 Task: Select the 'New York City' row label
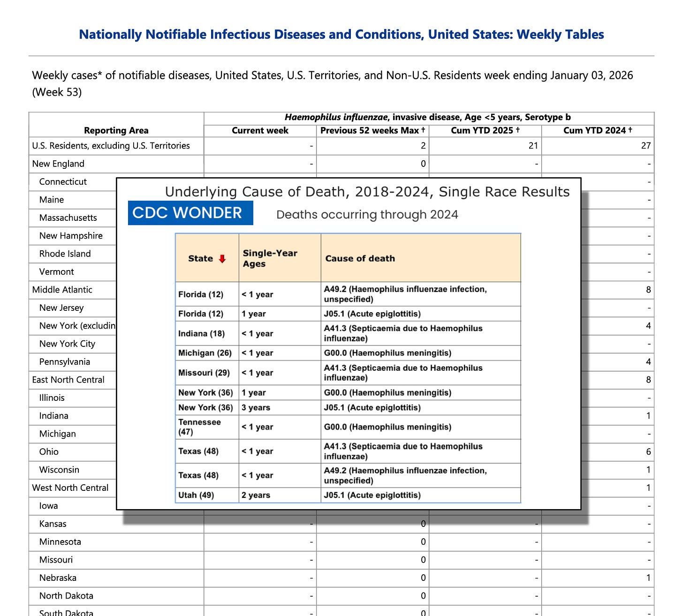(67, 344)
